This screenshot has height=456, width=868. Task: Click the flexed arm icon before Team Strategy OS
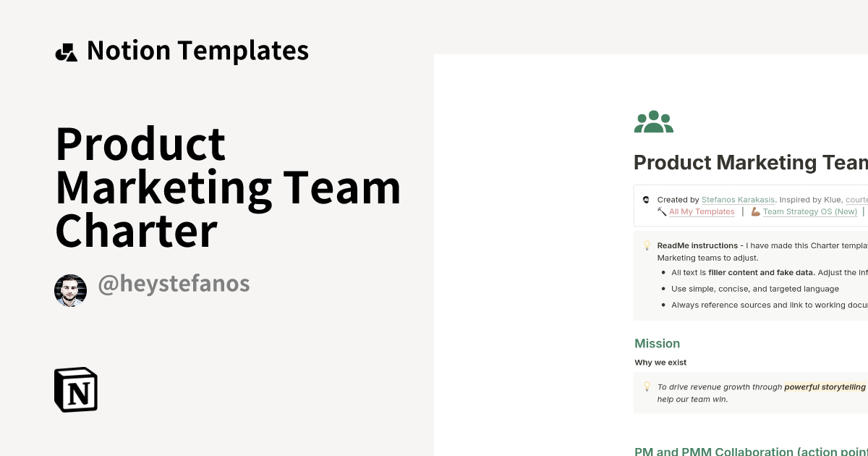(755, 212)
